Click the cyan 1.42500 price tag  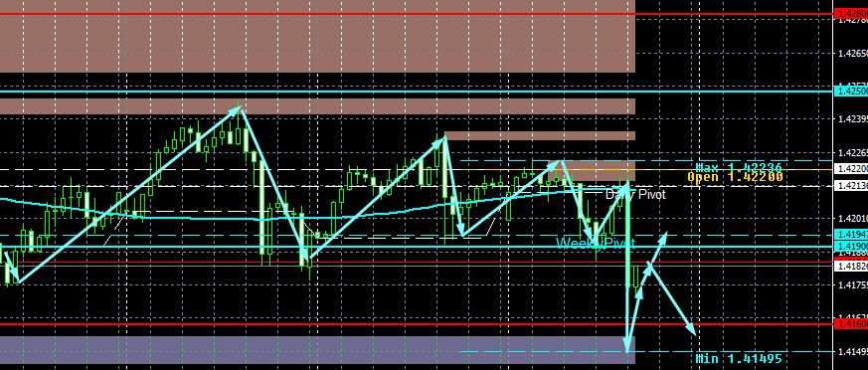(851, 91)
